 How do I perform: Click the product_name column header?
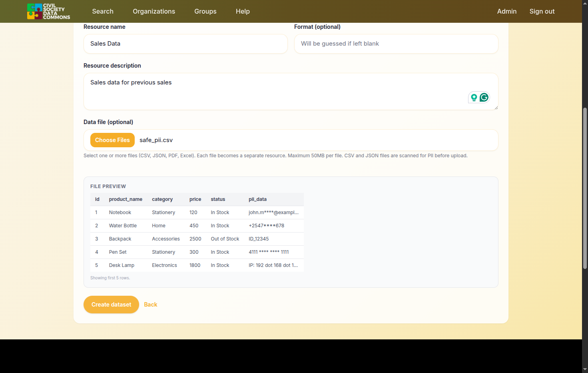[x=126, y=199]
